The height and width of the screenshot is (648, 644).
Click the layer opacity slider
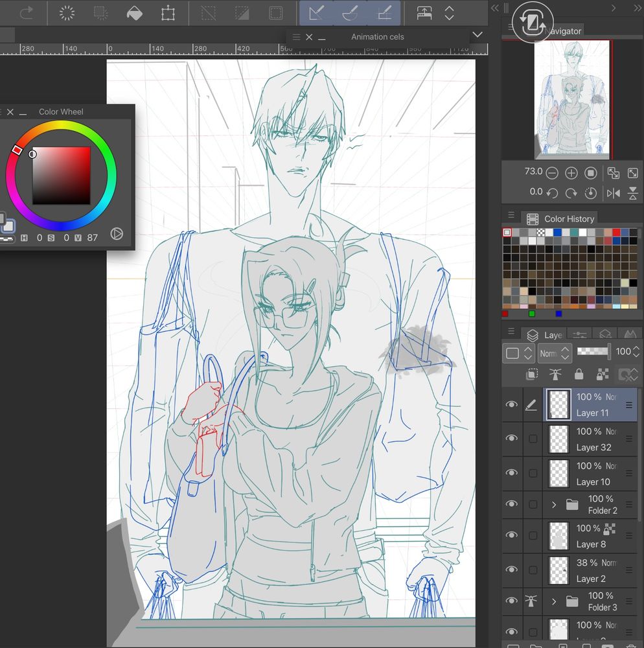coord(593,352)
